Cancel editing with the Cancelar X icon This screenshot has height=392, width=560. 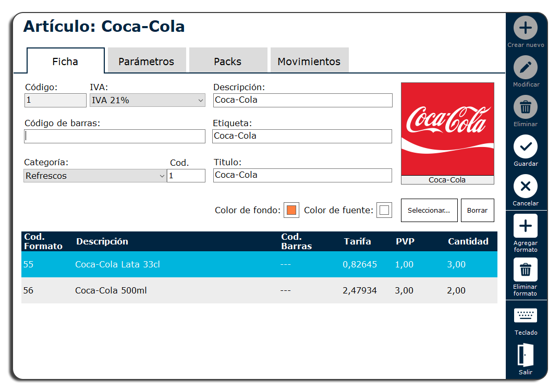coord(526,187)
